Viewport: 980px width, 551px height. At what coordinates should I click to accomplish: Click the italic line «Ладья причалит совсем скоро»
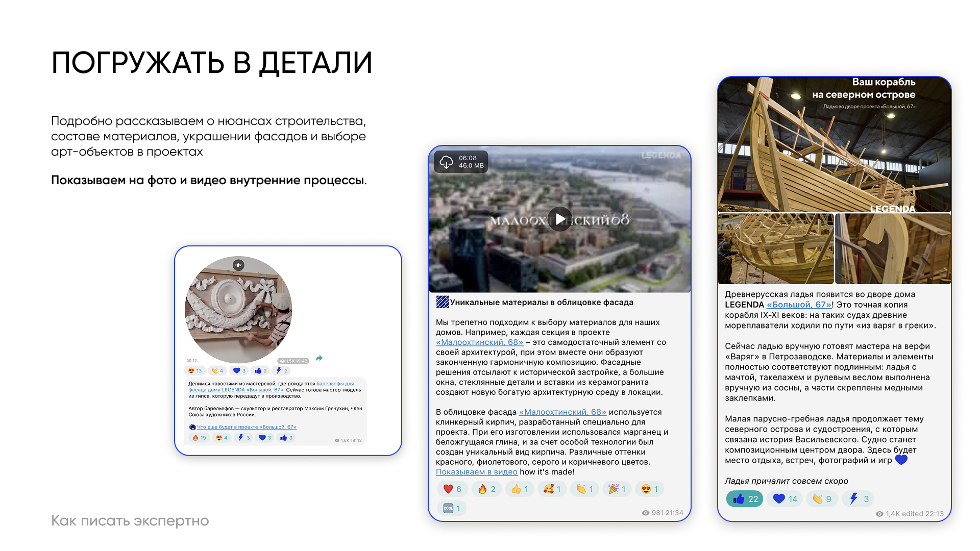[x=787, y=481]
